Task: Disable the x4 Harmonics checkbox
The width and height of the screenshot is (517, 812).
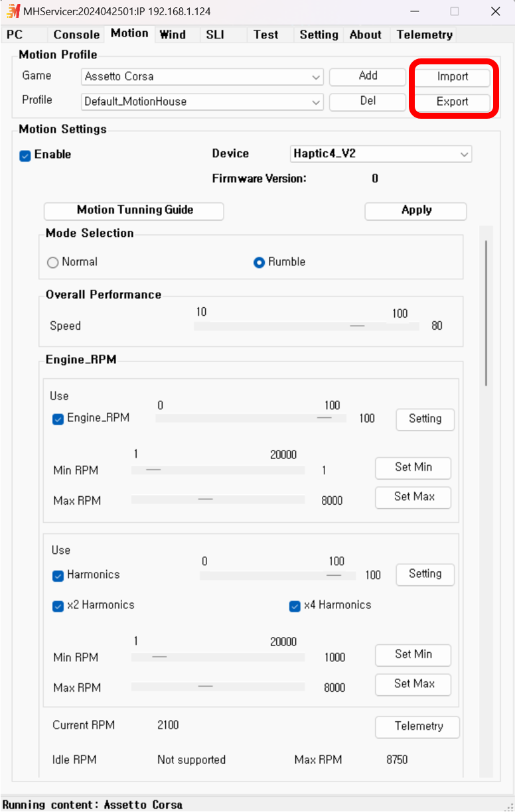Action: pyautogui.click(x=295, y=606)
